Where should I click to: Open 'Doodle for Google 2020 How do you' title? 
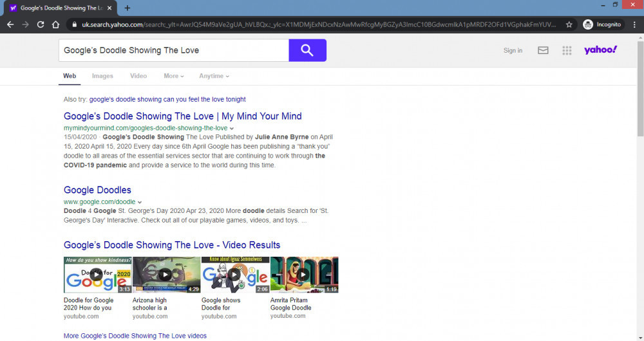pyautogui.click(x=88, y=304)
